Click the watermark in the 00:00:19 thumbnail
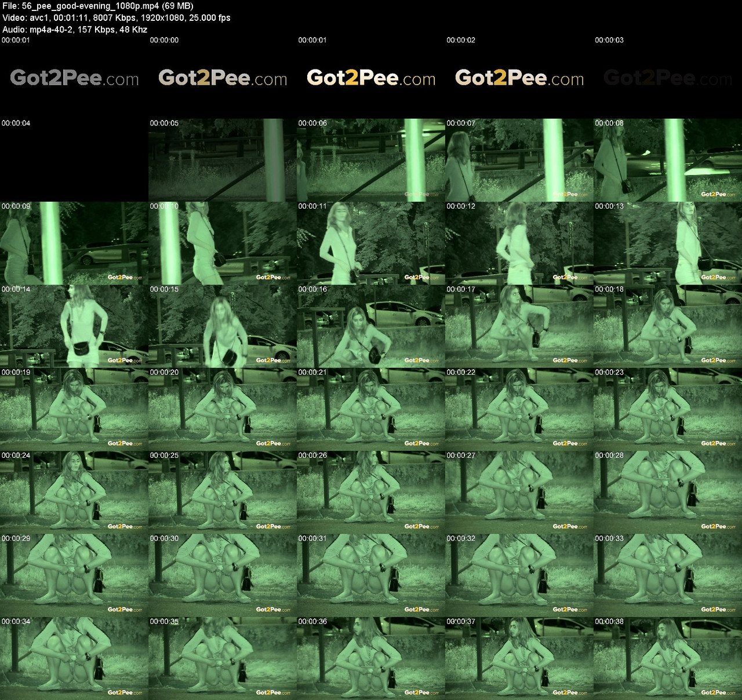This screenshot has height=700, width=742. click(x=125, y=443)
